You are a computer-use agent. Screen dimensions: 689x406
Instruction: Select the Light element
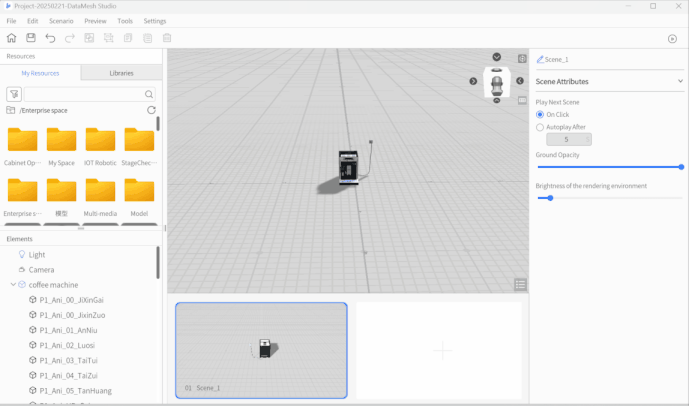coord(37,255)
